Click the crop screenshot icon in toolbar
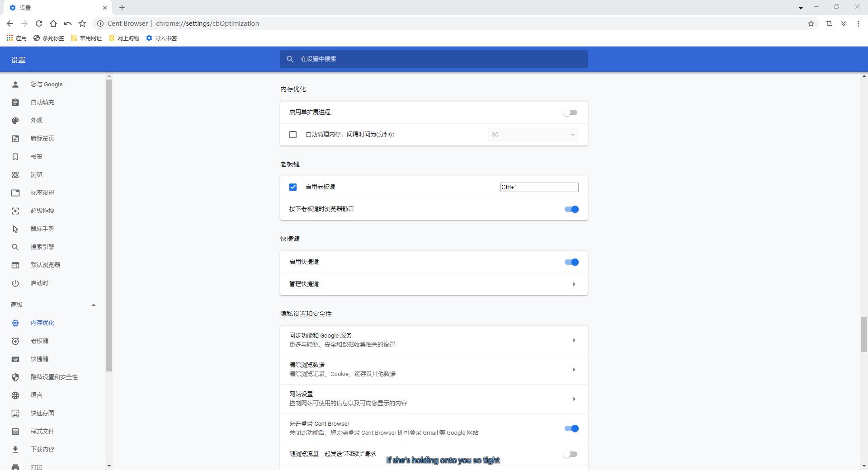This screenshot has height=470, width=868. click(829, 23)
